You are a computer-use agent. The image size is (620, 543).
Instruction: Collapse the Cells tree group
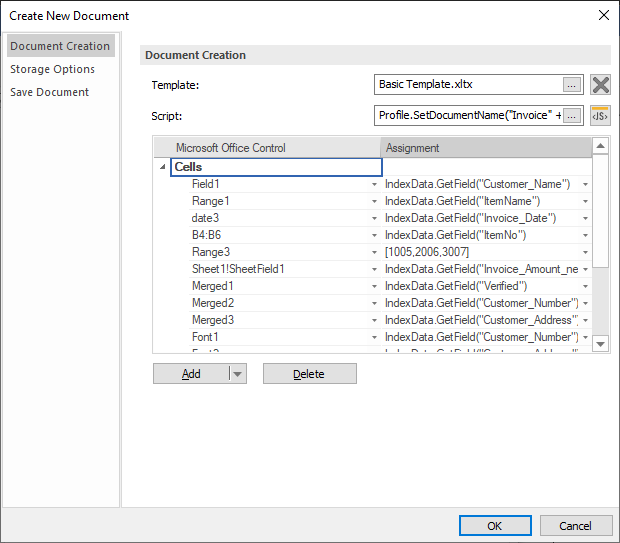(163, 167)
